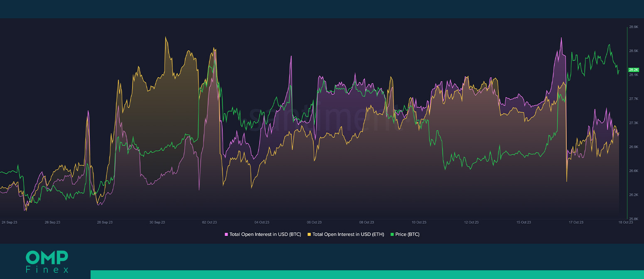This screenshot has width=644, height=279.
Task: Click the yellow ETH open interest legend swatch
Action: (x=309, y=235)
